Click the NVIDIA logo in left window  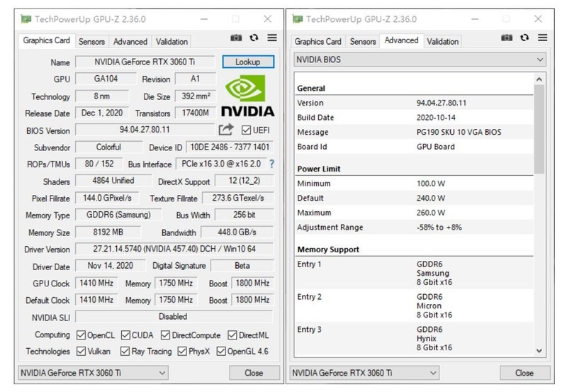click(x=247, y=96)
